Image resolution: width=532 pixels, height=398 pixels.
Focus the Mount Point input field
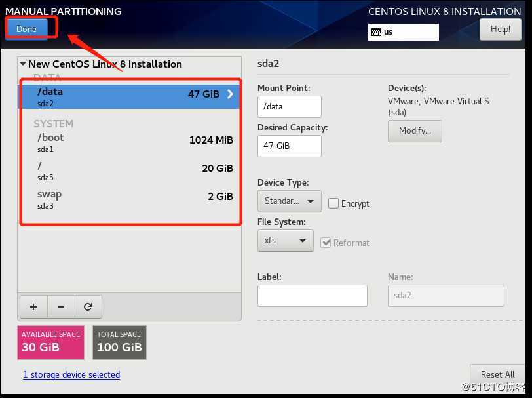(x=290, y=107)
